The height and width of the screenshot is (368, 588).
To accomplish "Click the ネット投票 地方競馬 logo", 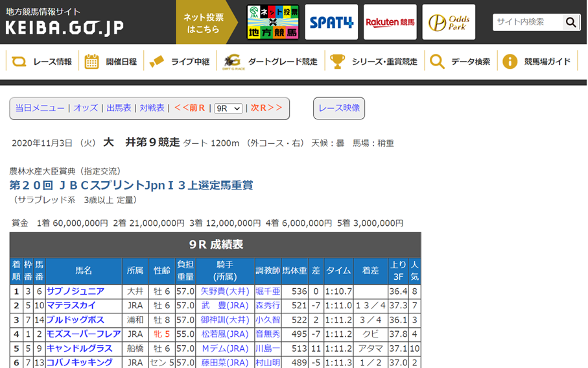I will point(272,22).
